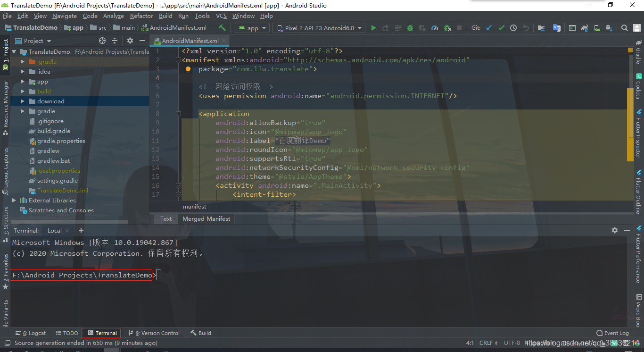The width and height of the screenshot is (644, 352).
Task: Toggle the 2: Favorites side panel
Action: (x=5, y=271)
